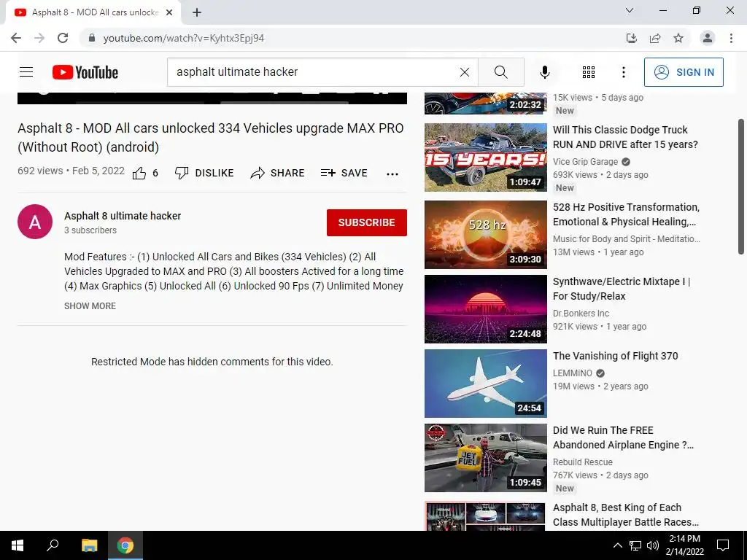Visit Music for Body and Spirit channel

[627, 239]
